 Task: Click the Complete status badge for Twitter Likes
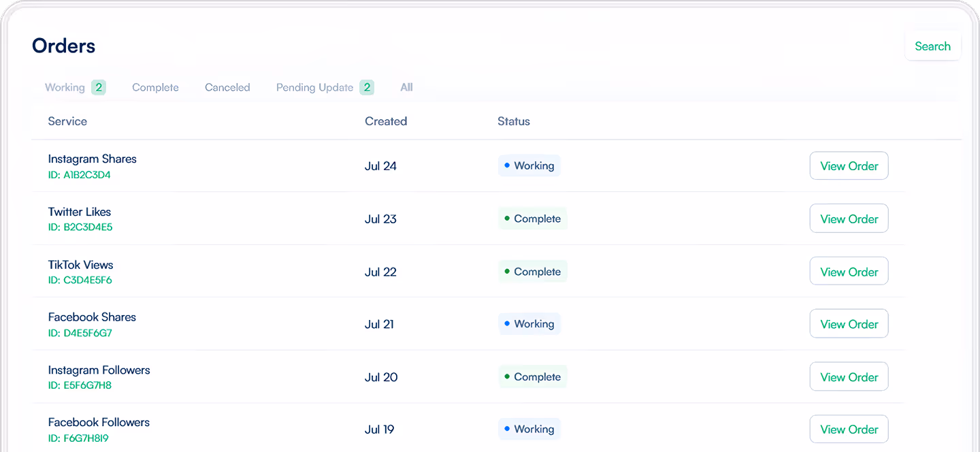click(532, 219)
